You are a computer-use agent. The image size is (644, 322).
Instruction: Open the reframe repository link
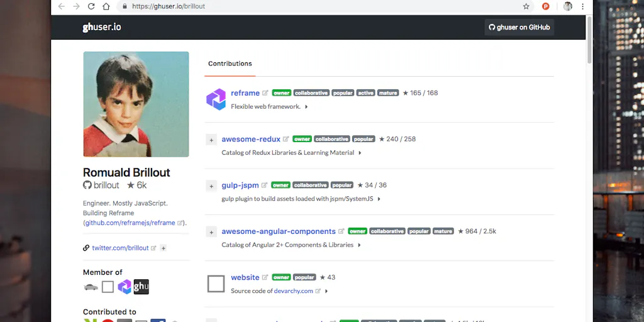pos(245,93)
